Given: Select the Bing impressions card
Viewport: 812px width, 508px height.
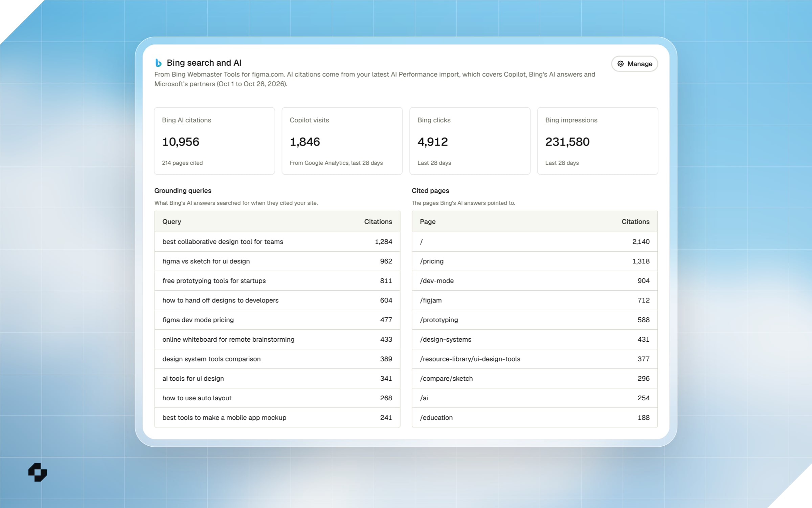Looking at the screenshot, I should tap(597, 141).
